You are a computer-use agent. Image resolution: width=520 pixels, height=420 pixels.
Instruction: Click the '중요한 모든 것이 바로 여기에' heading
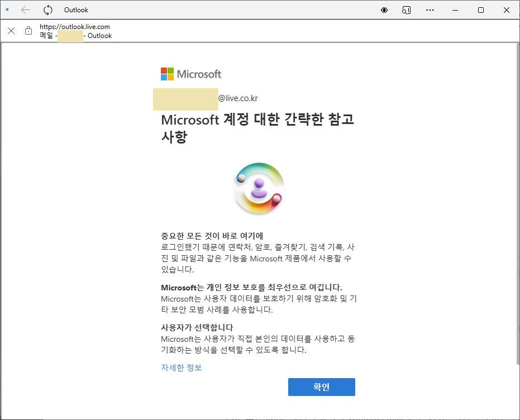point(212,236)
